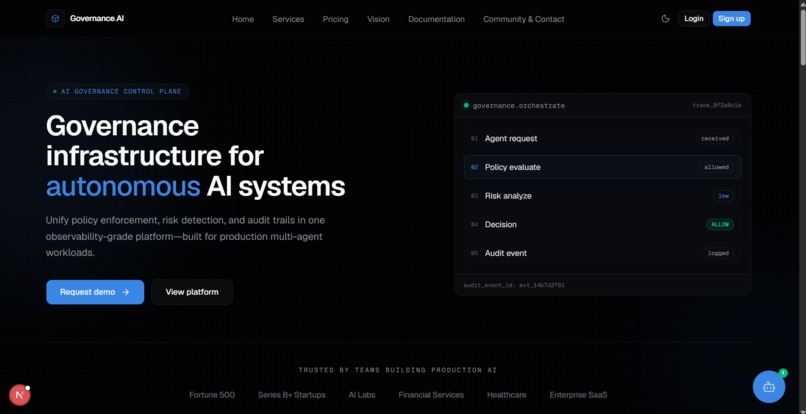Screen dimensions: 806x414
Task: Select the Audit event step row
Action: point(602,253)
